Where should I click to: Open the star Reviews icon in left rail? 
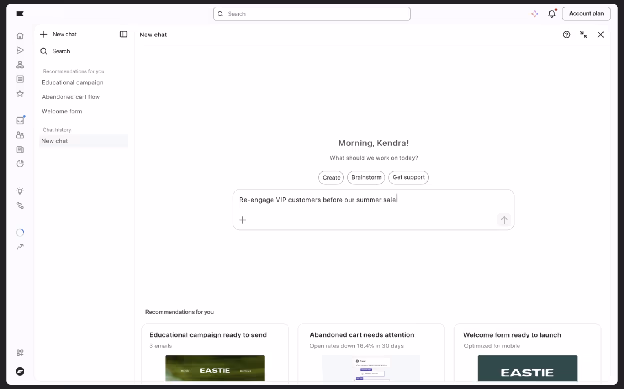coord(20,94)
